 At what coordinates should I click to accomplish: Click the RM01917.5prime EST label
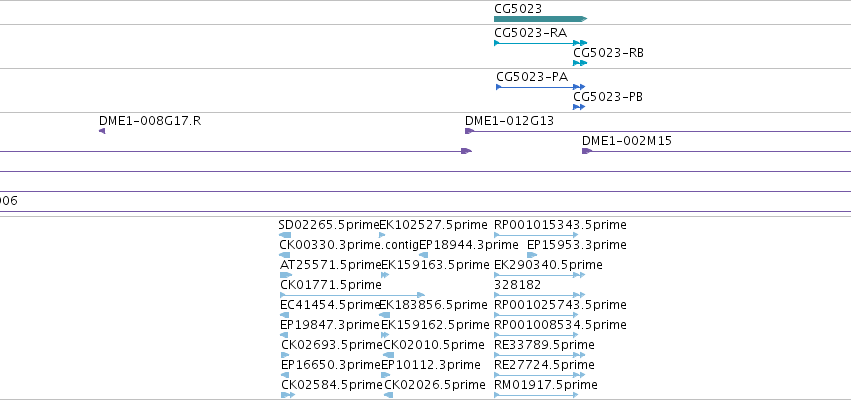546,385
